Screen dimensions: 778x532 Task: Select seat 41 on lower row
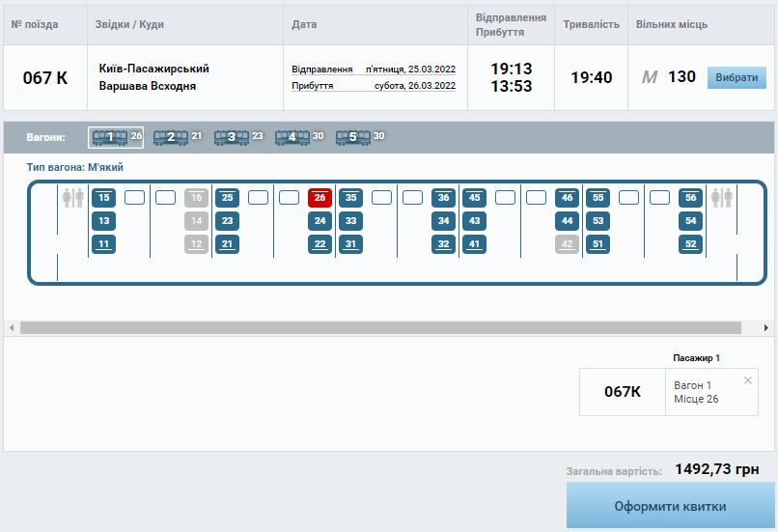(x=474, y=244)
